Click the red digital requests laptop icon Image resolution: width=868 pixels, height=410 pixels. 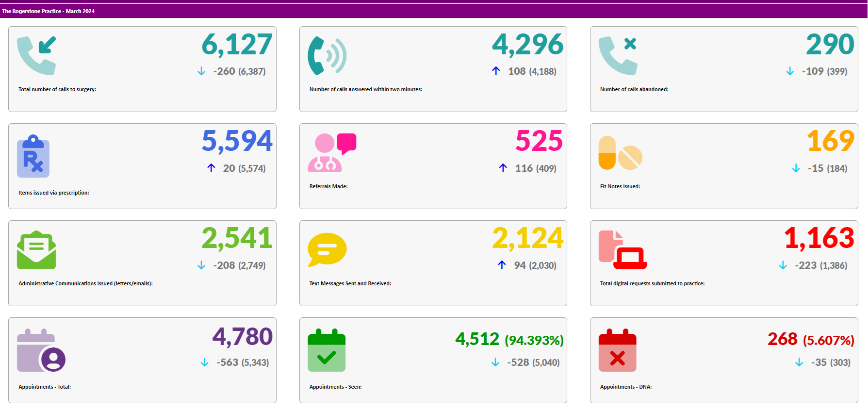tap(622, 250)
